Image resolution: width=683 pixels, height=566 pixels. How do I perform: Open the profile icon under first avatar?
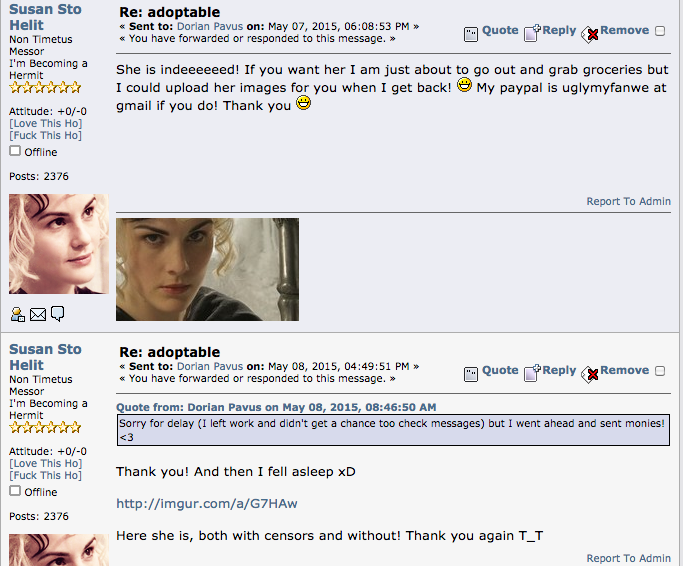point(18,314)
